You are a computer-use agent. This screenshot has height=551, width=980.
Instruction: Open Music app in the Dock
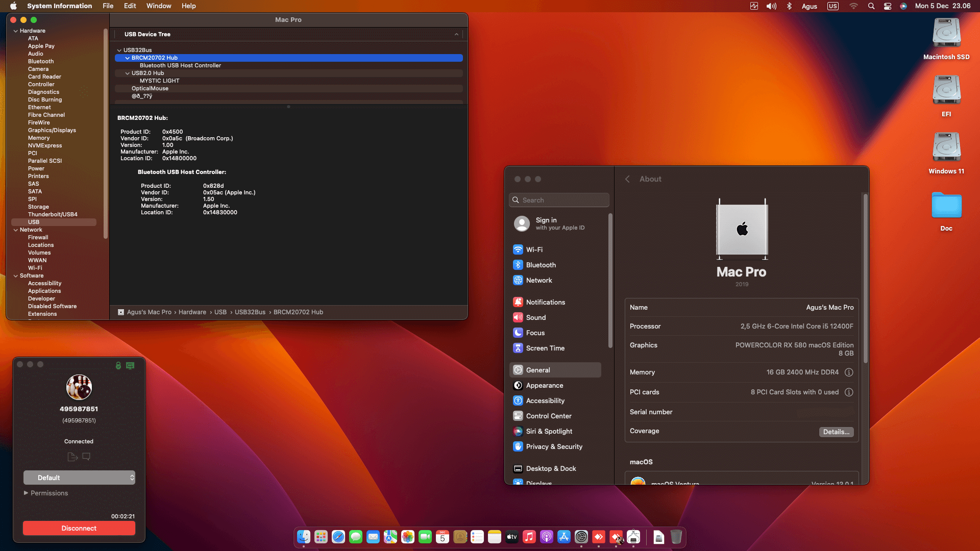point(529,537)
